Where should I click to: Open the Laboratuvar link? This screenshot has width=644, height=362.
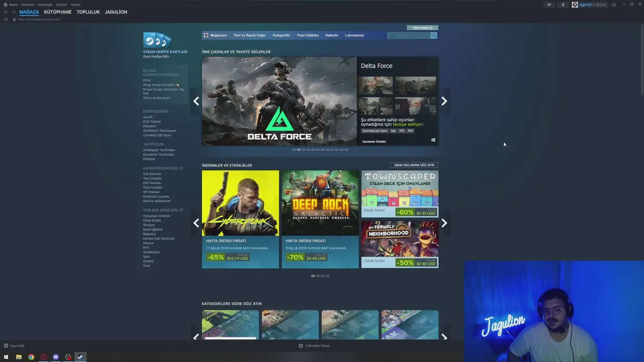[x=354, y=35]
